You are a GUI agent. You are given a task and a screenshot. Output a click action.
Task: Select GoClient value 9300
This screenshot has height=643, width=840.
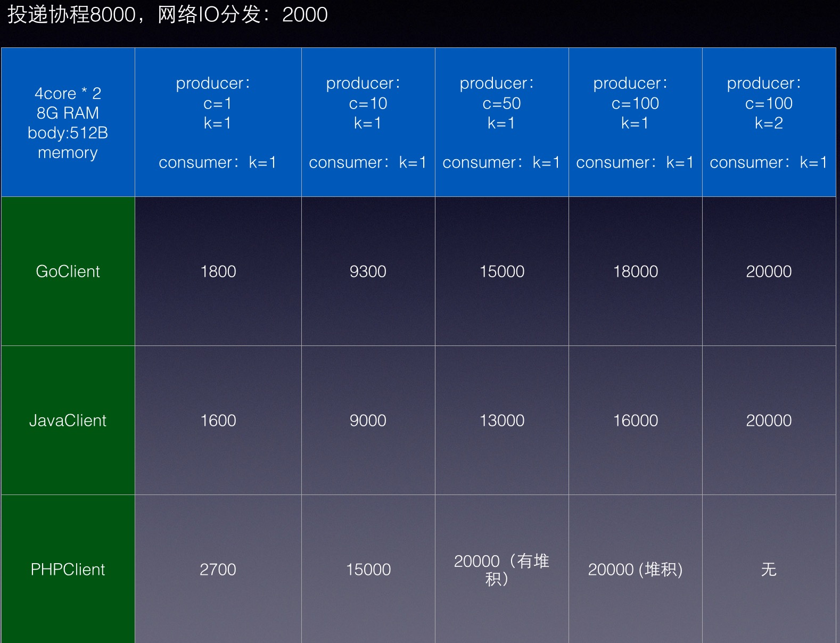(368, 271)
